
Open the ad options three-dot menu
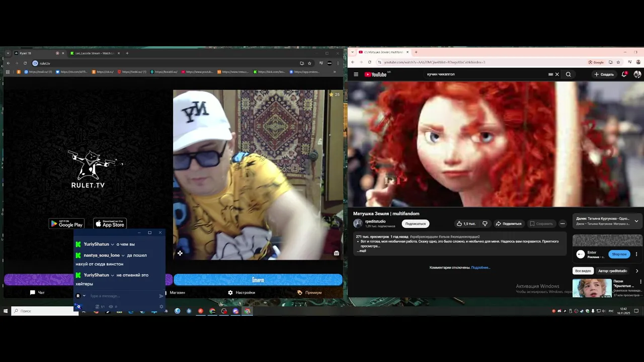click(636, 254)
